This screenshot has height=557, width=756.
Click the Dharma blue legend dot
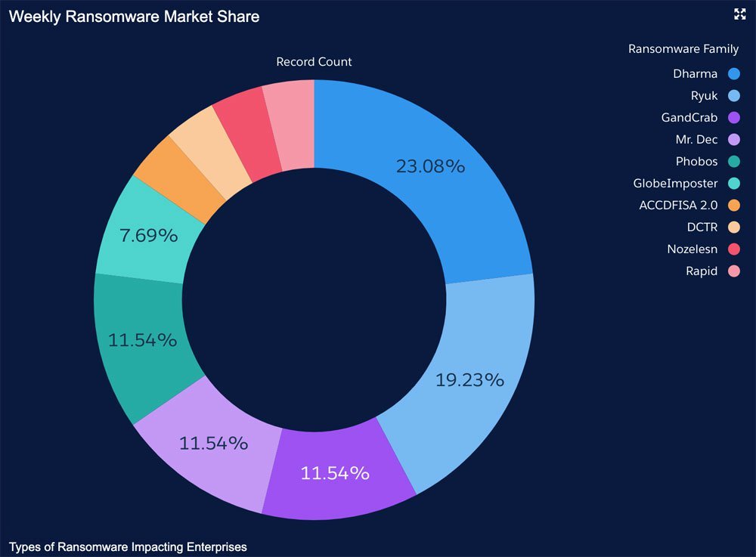733,74
